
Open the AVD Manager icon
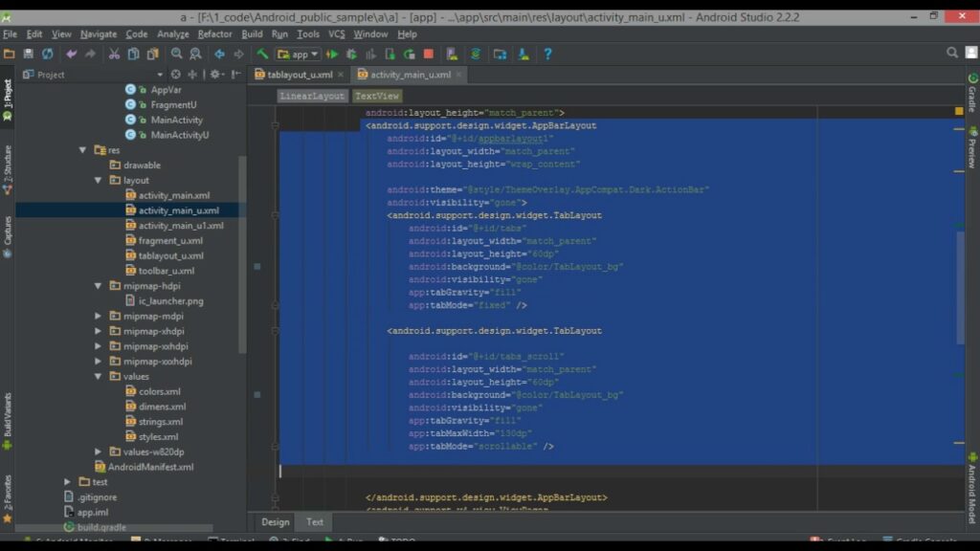click(x=452, y=55)
